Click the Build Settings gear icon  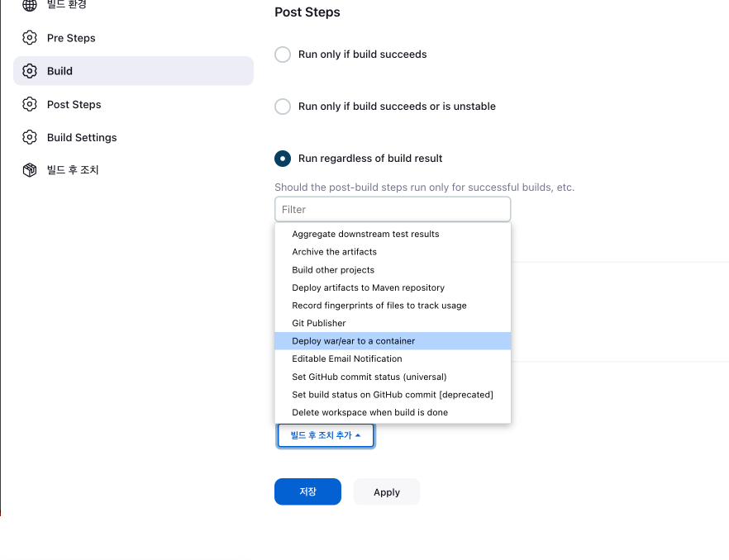pos(30,137)
